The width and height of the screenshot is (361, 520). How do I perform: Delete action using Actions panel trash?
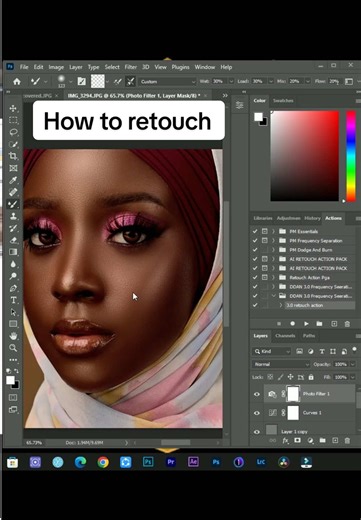pyautogui.click(x=347, y=324)
